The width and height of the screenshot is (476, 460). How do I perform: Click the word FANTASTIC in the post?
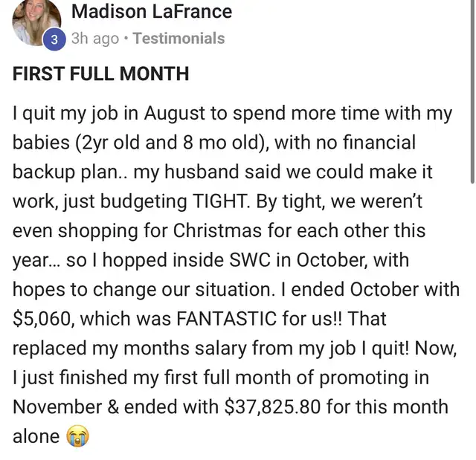[226, 319]
